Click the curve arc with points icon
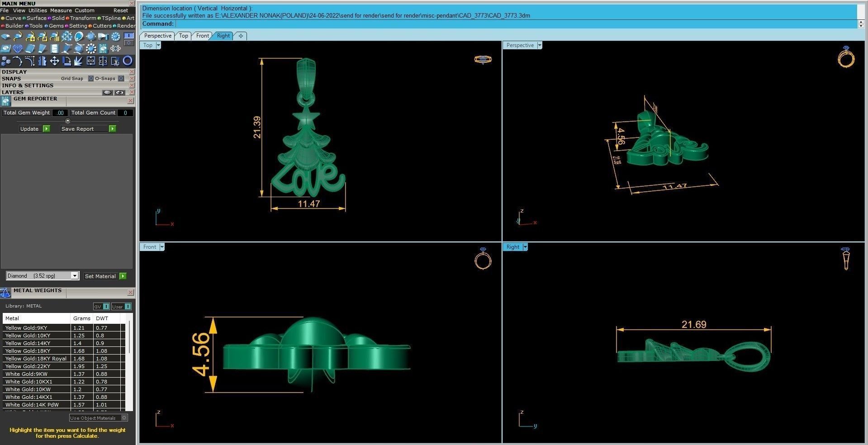Image resolution: width=868 pixels, height=445 pixels. pos(18,61)
